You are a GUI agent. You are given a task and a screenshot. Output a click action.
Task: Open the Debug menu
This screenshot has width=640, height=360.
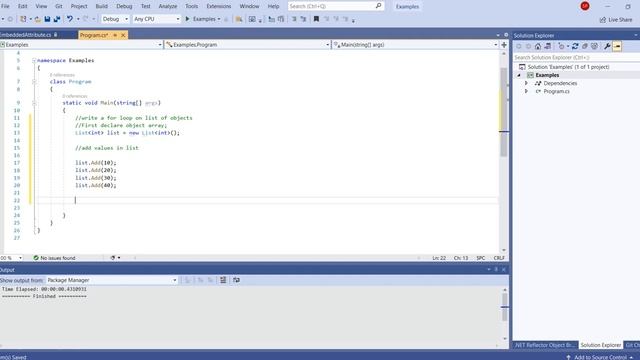(124, 6)
